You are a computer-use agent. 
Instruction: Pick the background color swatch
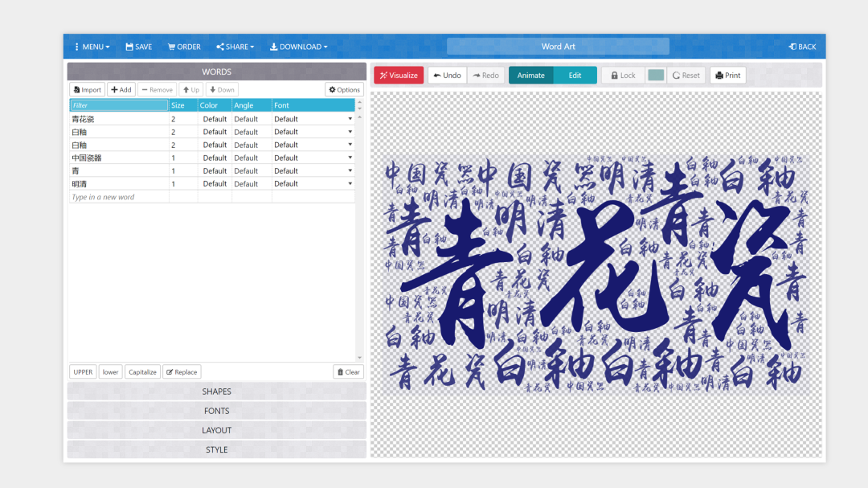656,76
